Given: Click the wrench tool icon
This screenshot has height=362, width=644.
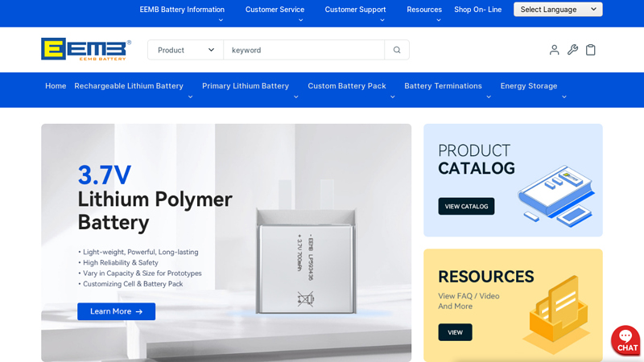Looking at the screenshot, I should pyautogui.click(x=572, y=50).
